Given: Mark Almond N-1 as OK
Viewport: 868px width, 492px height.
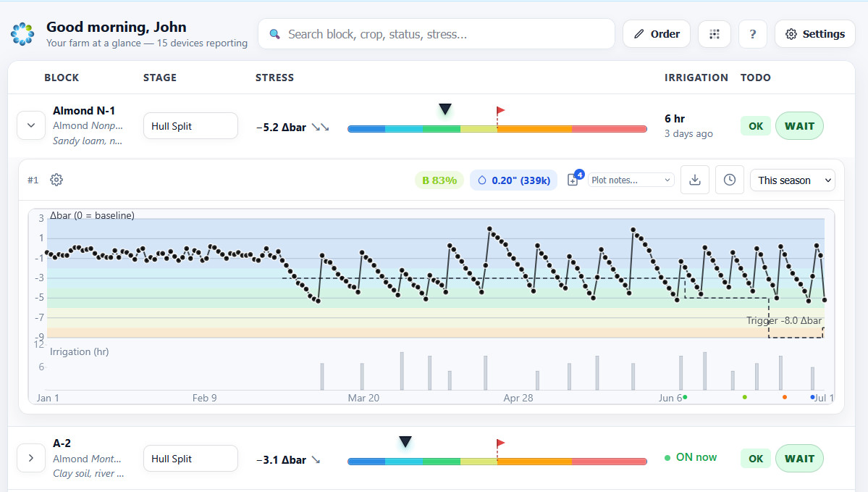Looking at the screenshot, I should coord(755,125).
